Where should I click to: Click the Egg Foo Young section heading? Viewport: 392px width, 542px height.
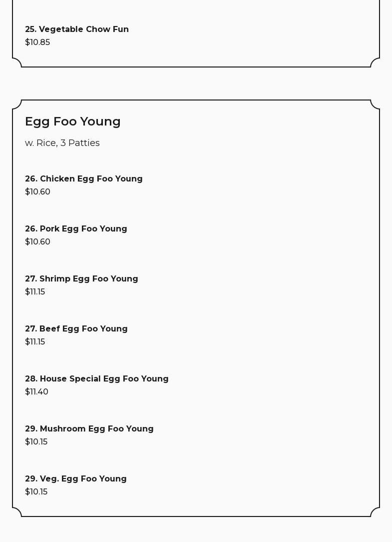pyautogui.click(x=73, y=121)
